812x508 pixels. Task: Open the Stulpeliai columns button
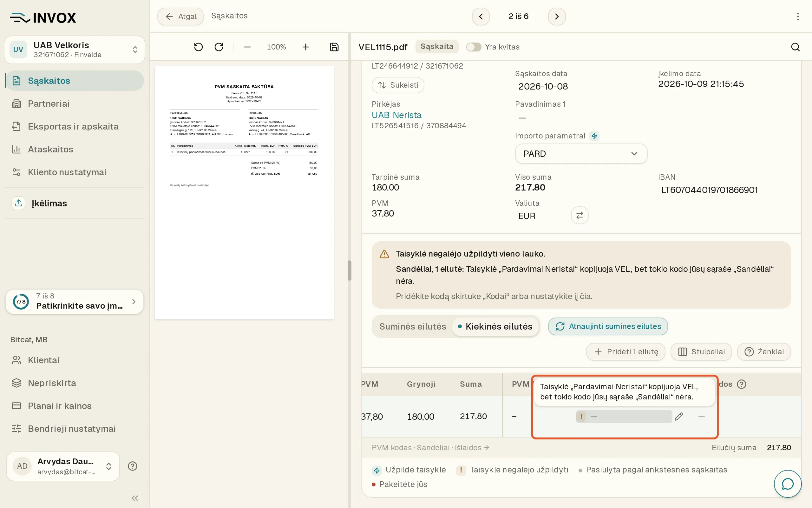pyautogui.click(x=701, y=352)
